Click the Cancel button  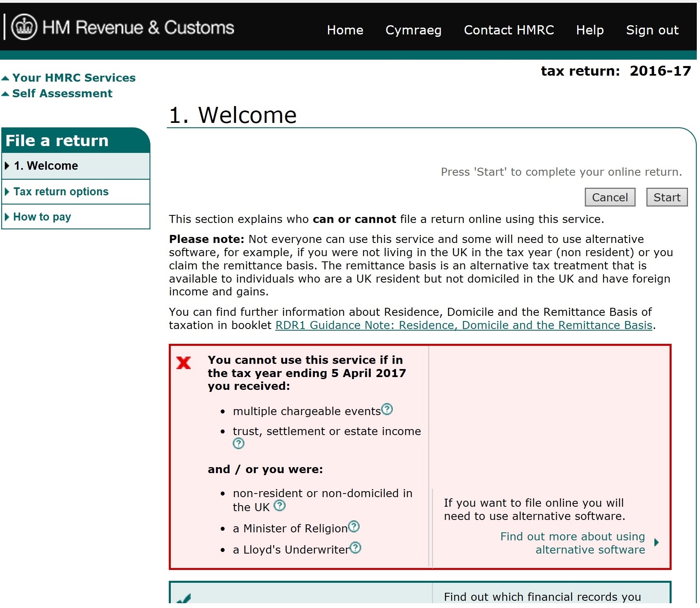point(610,197)
